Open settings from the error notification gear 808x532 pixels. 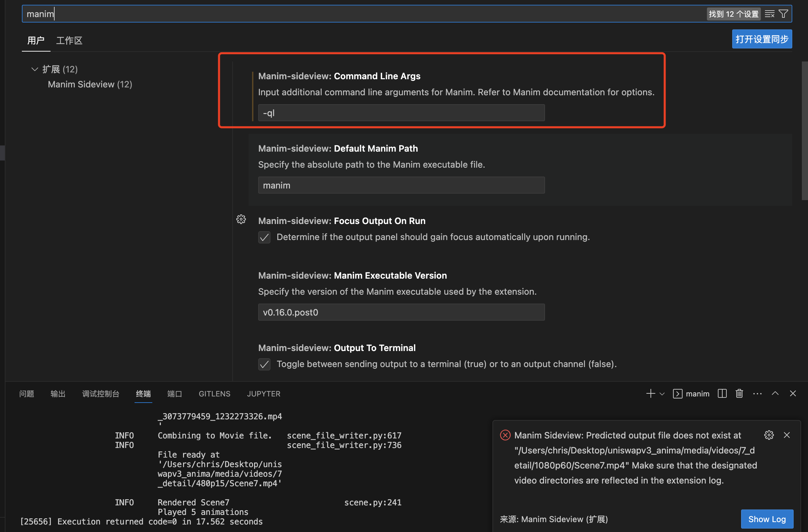point(769,435)
